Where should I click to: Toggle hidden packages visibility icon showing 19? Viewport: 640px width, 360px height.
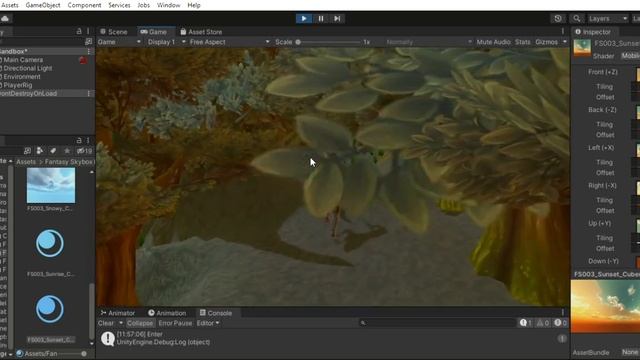click(x=84, y=151)
